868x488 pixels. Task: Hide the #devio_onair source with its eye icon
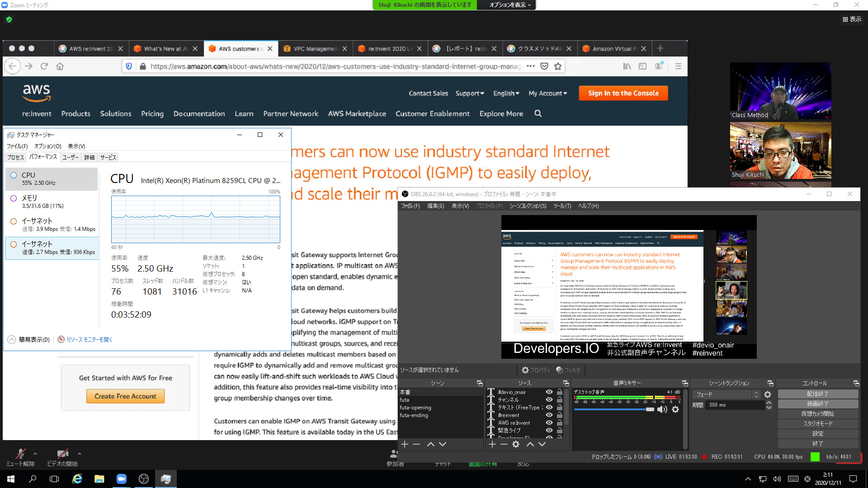coord(549,392)
